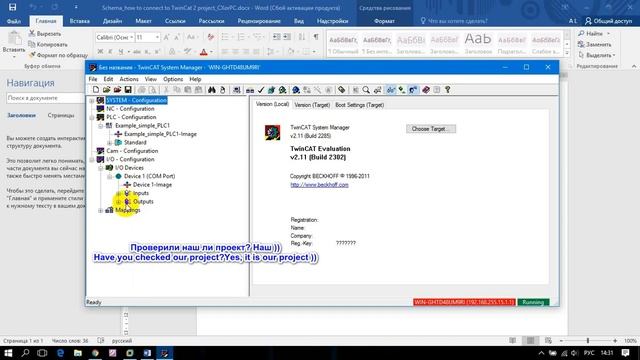Viewport: 640px width, 360px height.
Task: Switch to the Boot Settings (Target) tab
Action: [x=359, y=105]
